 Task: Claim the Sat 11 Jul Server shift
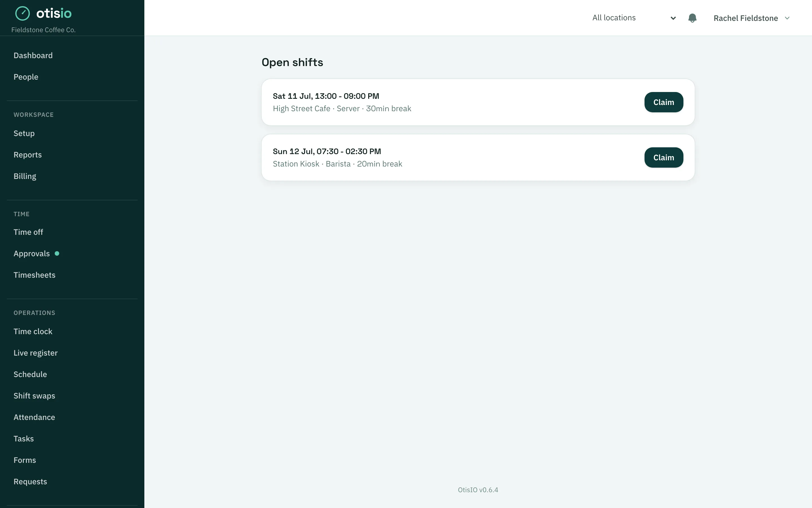point(663,102)
